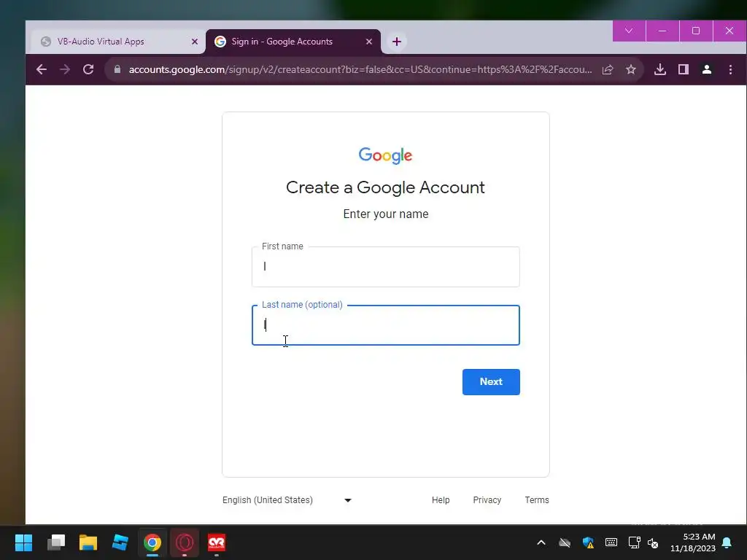Open the Terms link
747x560 pixels.
[x=537, y=500]
